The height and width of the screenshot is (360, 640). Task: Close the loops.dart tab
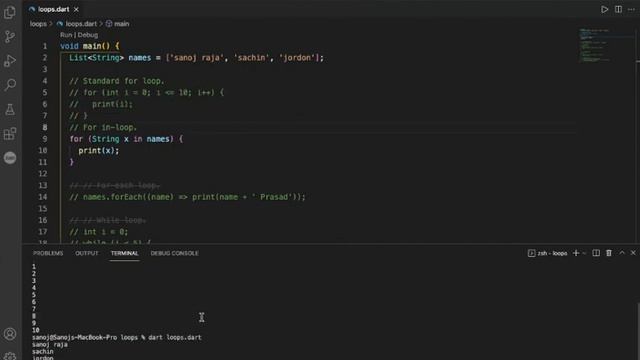(76, 9)
